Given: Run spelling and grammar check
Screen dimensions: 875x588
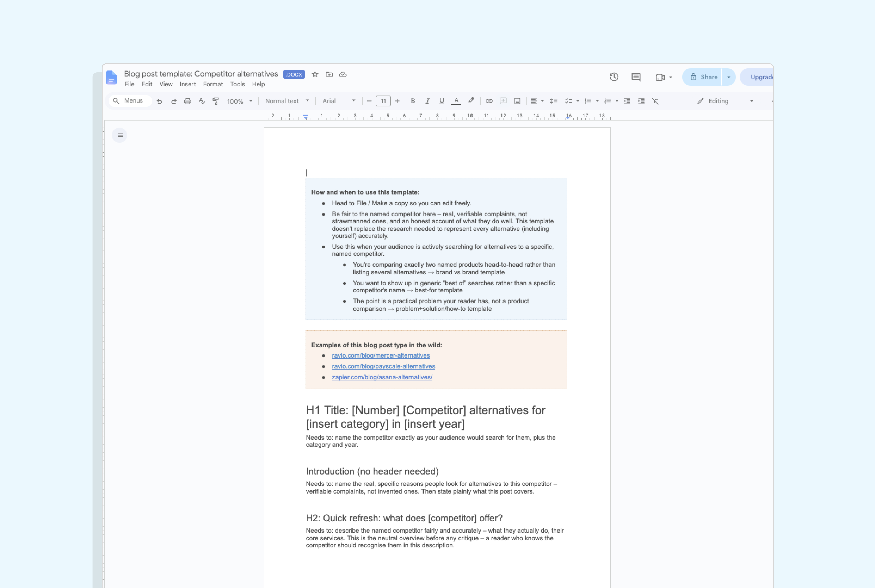Looking at the screenshot, I should coord(202,101).
